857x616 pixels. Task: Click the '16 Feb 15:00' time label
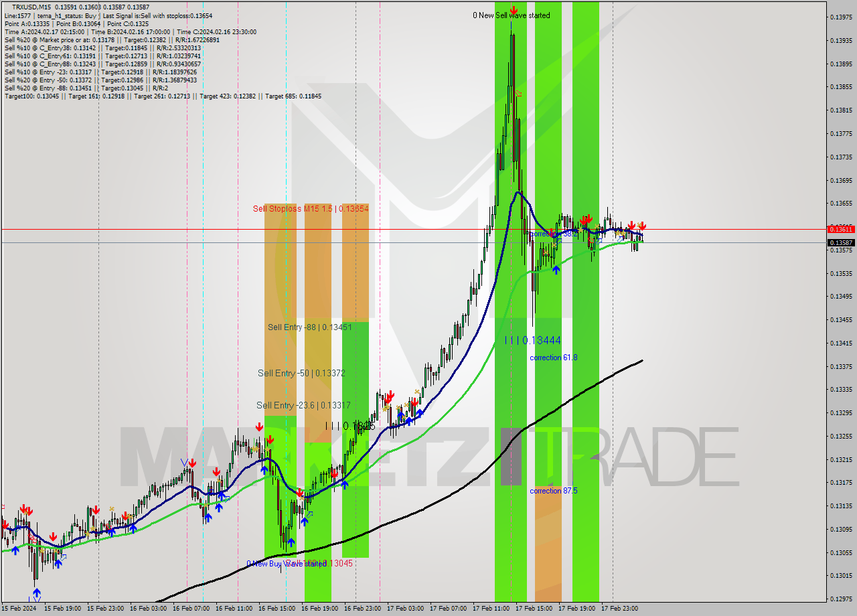coord(277,609)
